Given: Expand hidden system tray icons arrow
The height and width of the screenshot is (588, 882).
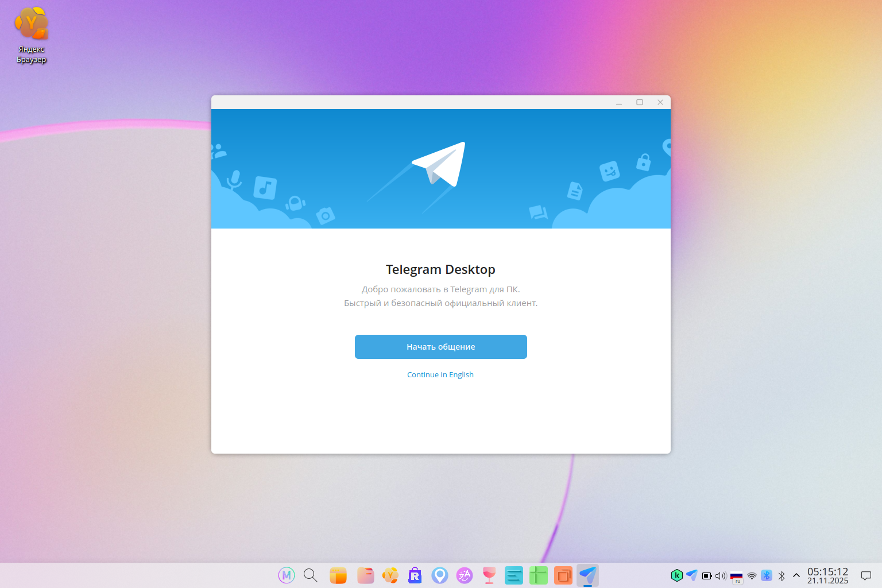Looking at the screenshot, I should click(x=796, y=575).
